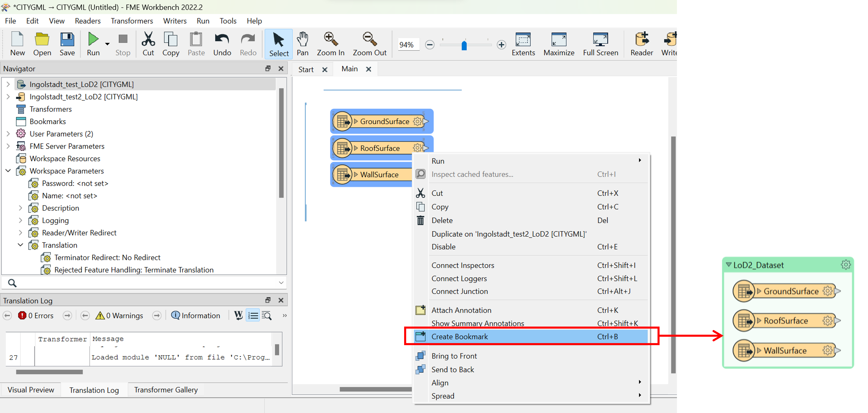Open the File menu
The height and width of the screenshot is (413, 868).
10,21
